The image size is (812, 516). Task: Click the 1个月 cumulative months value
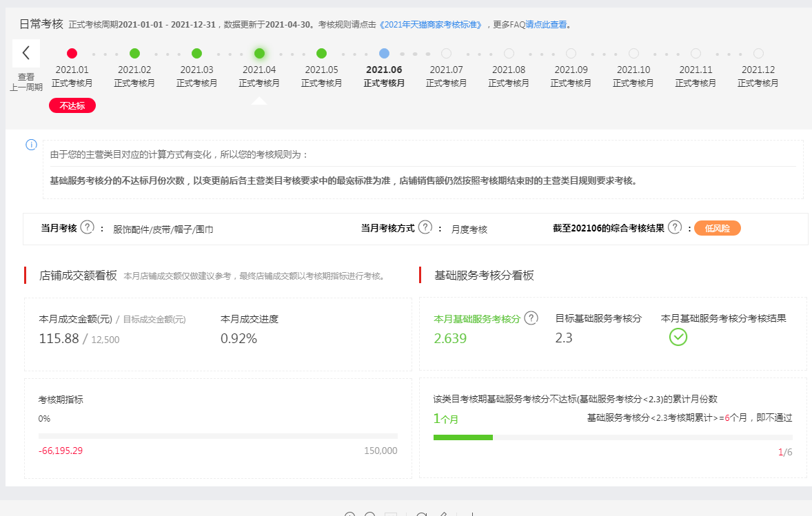coord(446,419)
